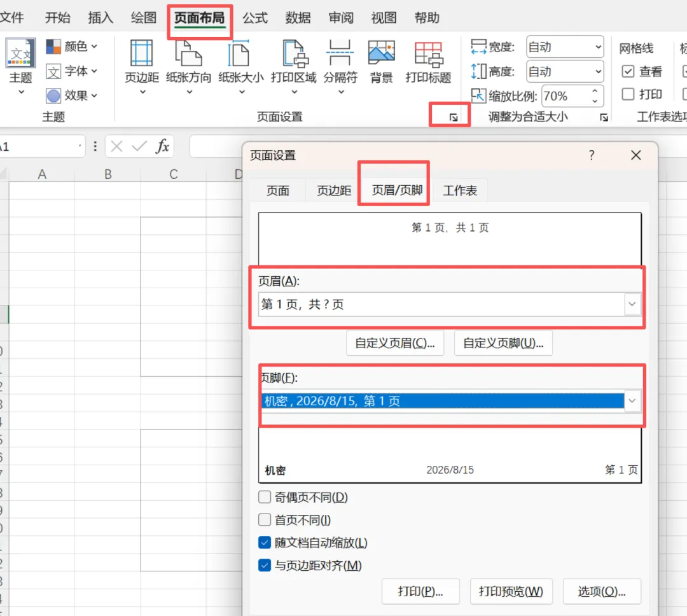Click the 页边距 margins icon
The height and width of the screenshot is (616, 687).
[x=141, y=53]
